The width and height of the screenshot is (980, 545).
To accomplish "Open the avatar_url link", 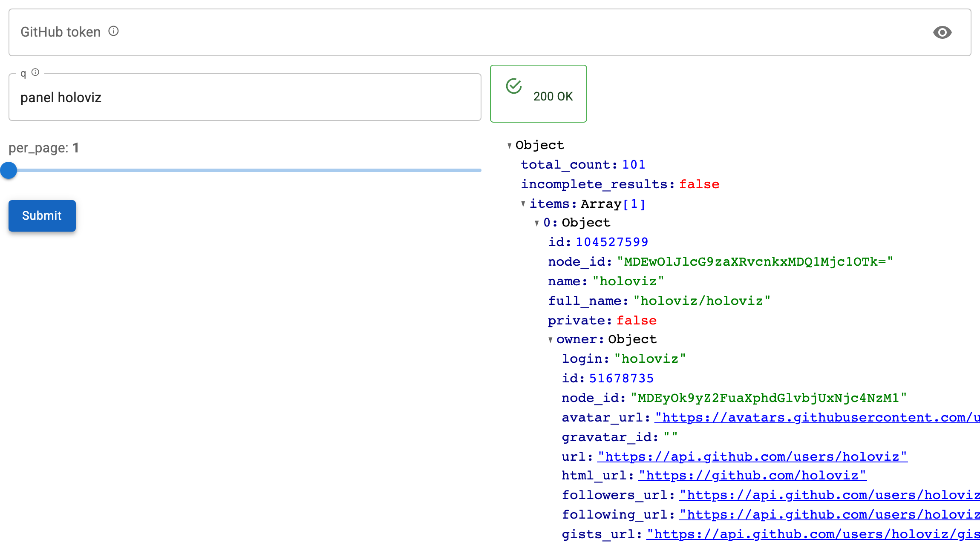I will point(817,418).
